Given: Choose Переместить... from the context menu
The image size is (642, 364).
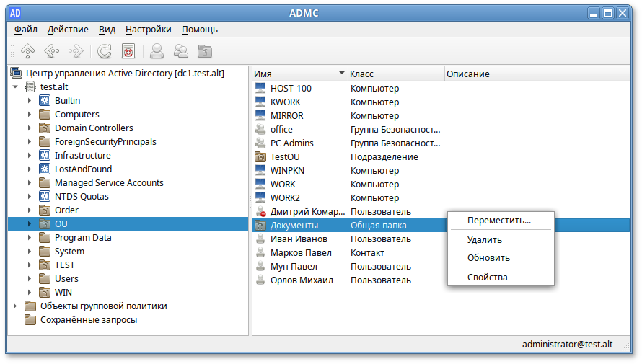Looking at the screenshot, I should (x=499, y=221).
